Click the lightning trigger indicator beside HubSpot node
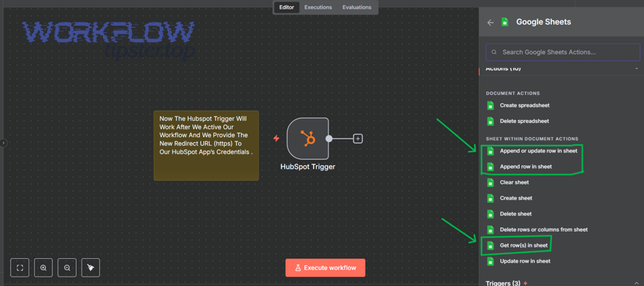The height and width of the screenshot is (286, 644). coord(276,139)
